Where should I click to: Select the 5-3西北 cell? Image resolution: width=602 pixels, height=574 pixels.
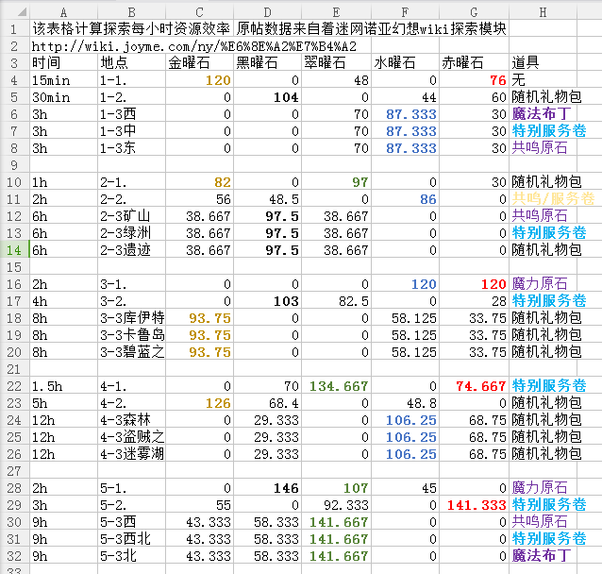pos(132,539)
